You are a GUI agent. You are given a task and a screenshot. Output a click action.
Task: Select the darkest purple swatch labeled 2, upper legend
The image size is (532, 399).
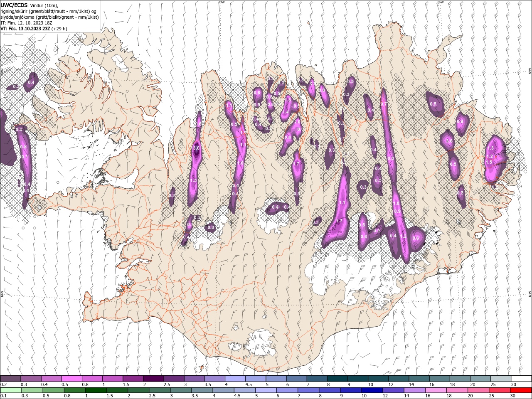[153, 379]
